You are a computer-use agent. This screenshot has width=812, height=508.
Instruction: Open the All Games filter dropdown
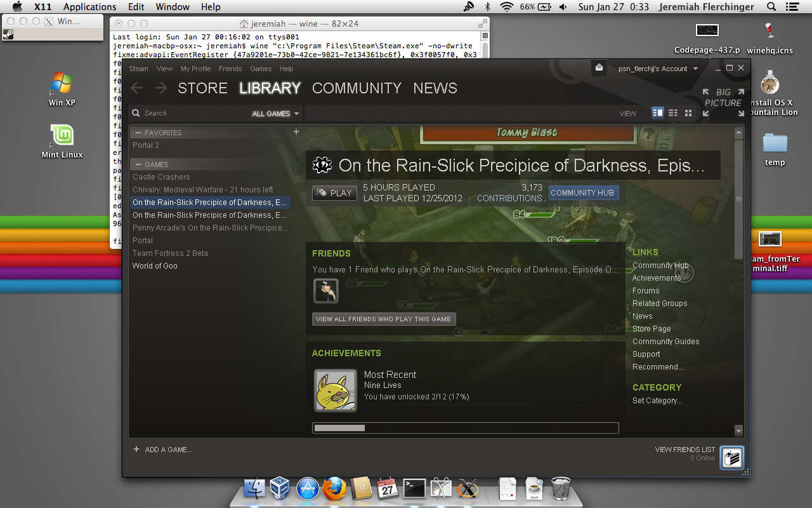tap(275, 114)
